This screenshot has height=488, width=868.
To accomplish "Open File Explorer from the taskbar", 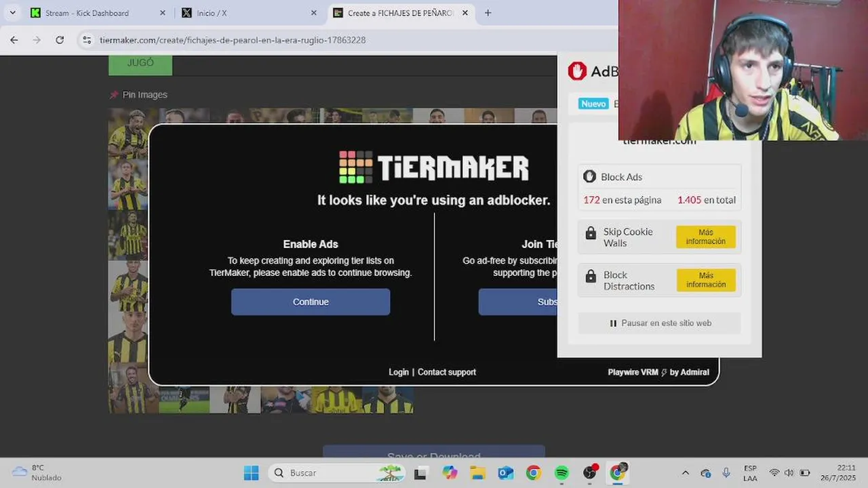I will (477, 472).
